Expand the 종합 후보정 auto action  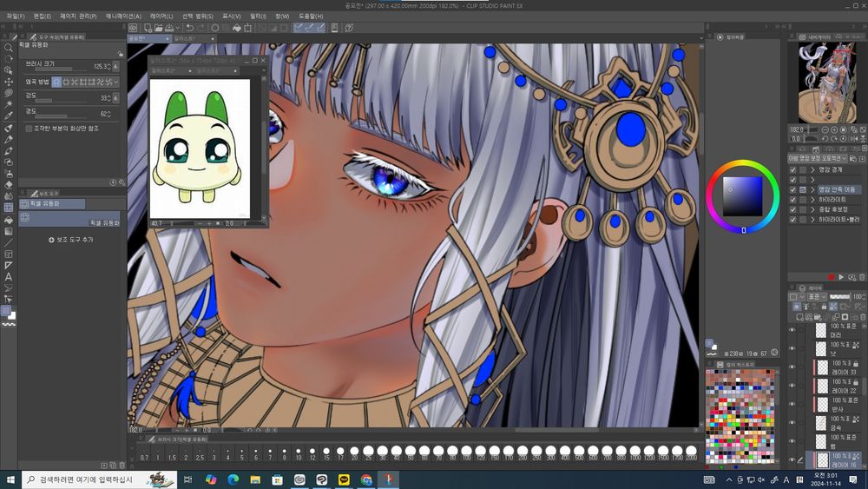click(x=812, y=209)
